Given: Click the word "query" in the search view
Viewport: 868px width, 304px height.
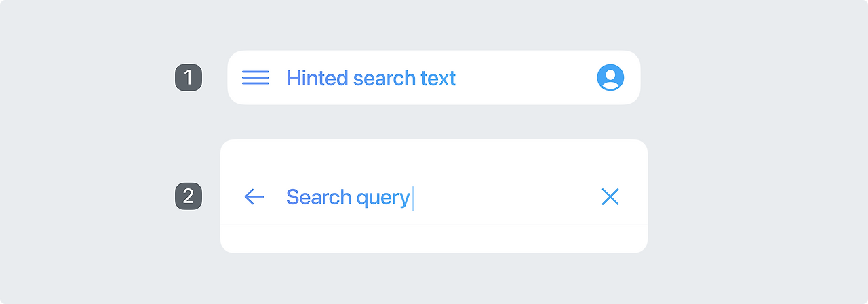Looking at the screenshot, I should click(x=383, y=198).
